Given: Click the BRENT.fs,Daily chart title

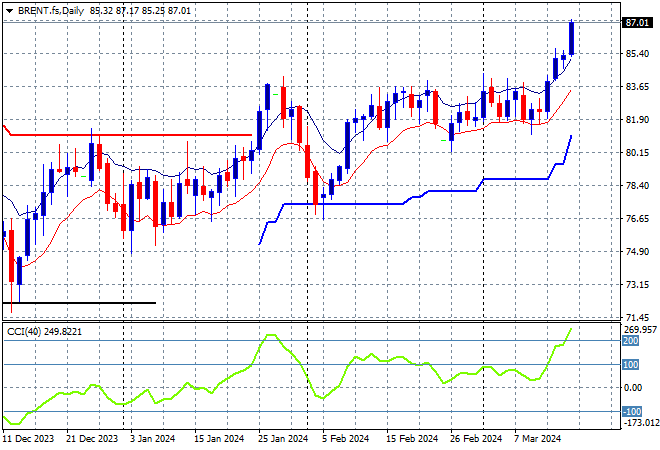Looking at the screenshot, I should pos(53,10).
